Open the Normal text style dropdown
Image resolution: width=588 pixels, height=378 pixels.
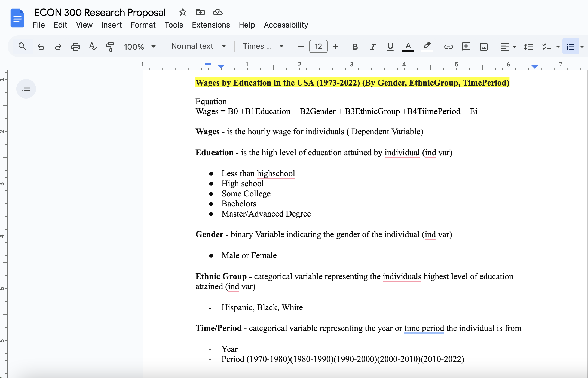point(199,46)
